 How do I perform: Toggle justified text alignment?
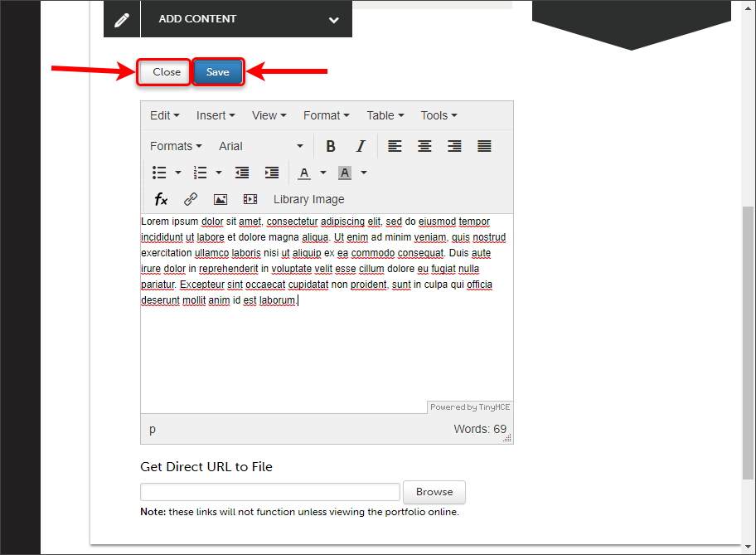483,146
